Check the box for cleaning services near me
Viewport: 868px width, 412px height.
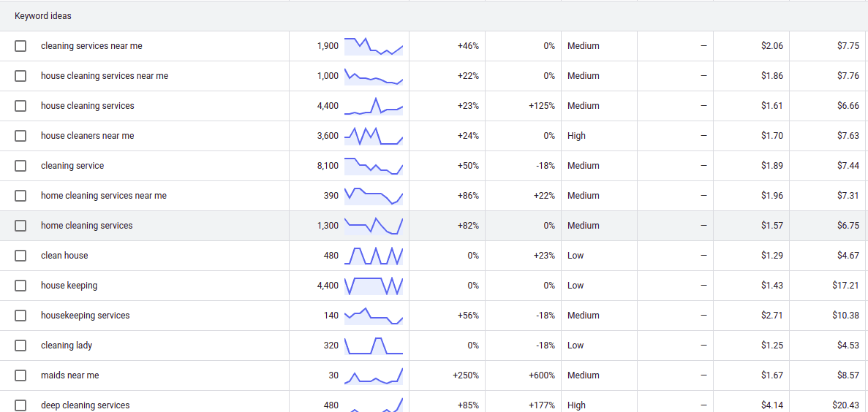pyautogui.click(x=20, y=46)
